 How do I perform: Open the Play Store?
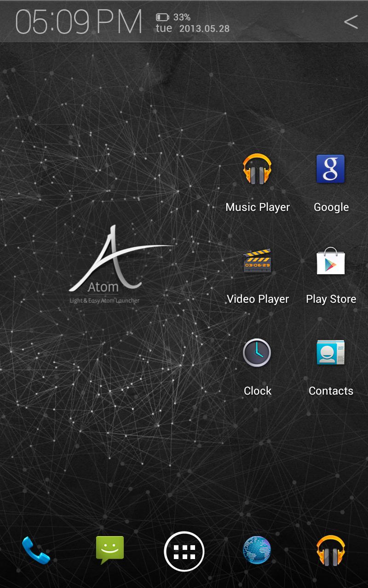coord(331,262)
